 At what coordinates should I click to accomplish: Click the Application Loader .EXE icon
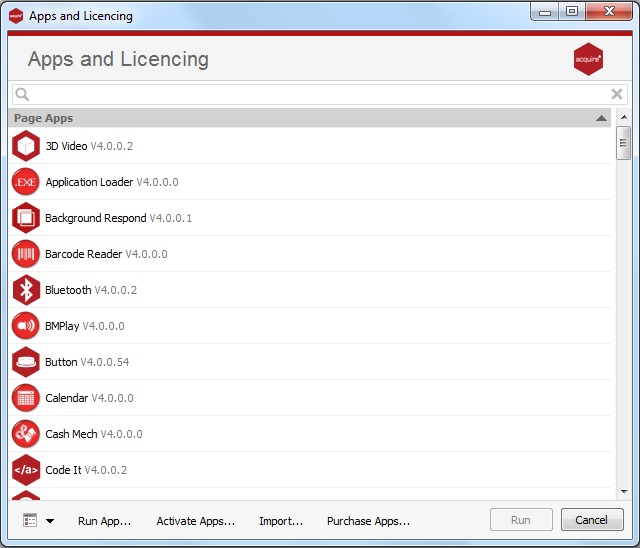point(26,182)
